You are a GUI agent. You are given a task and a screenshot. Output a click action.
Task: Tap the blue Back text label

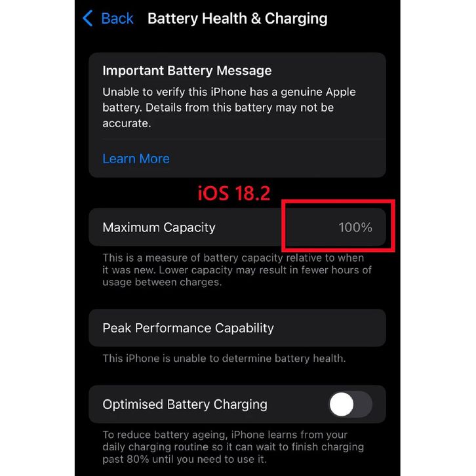[117, 18]
